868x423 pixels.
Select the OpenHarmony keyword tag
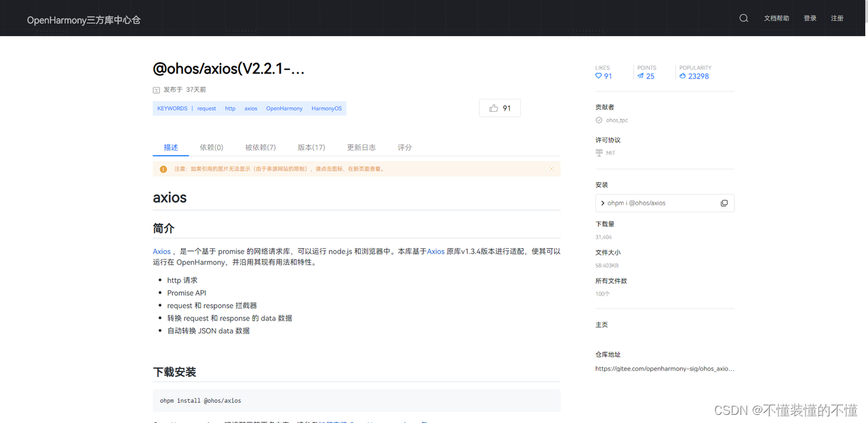coord(284,108)
